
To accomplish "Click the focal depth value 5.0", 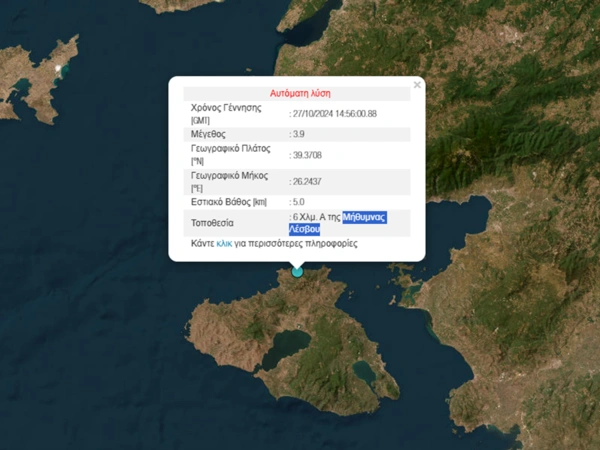I will (x=298, y=203).
